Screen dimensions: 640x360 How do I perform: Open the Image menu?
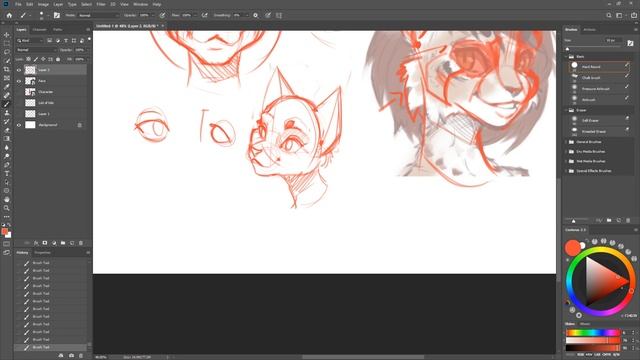coord(43,4)
